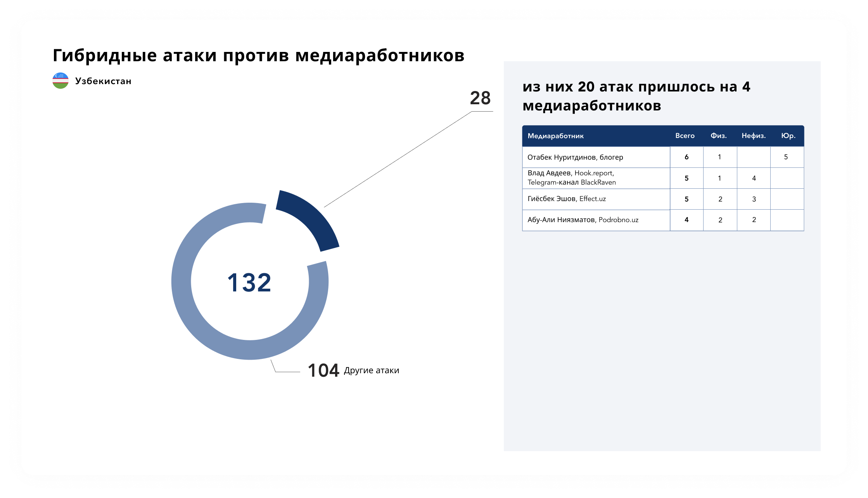Click Физ. value 1 for Отабек Нуритдинов
This screenshot has height=498, width=868.
click(x=719, y=157)
